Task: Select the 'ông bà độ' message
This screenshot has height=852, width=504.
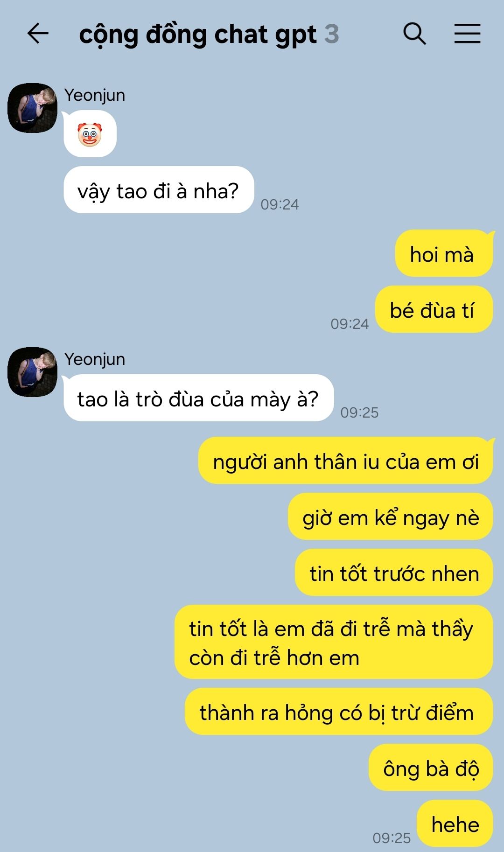Action: click(431, 768)
